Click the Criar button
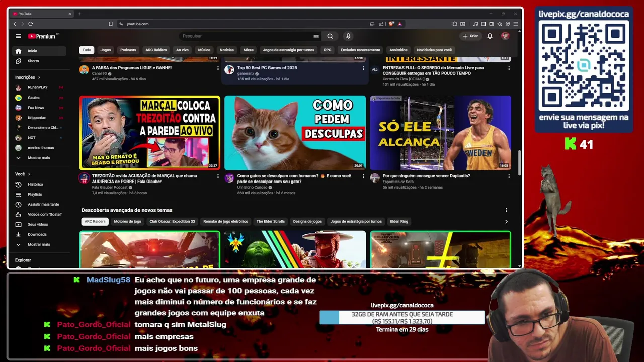 470,36
